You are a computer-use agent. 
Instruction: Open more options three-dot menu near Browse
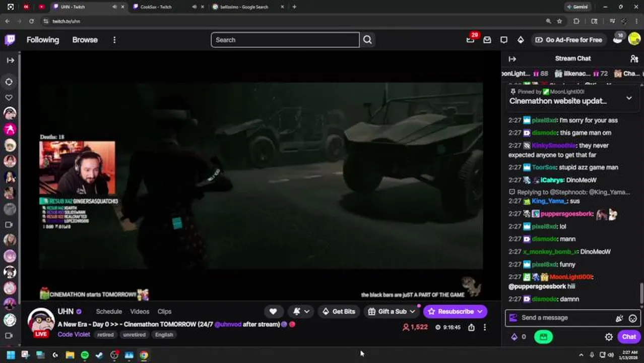114,40
